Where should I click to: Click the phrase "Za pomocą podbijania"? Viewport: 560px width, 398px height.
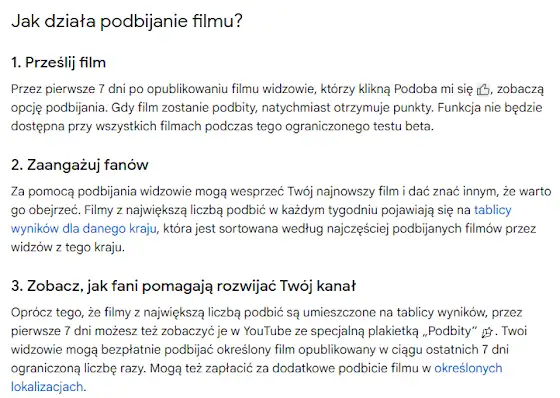74,191
